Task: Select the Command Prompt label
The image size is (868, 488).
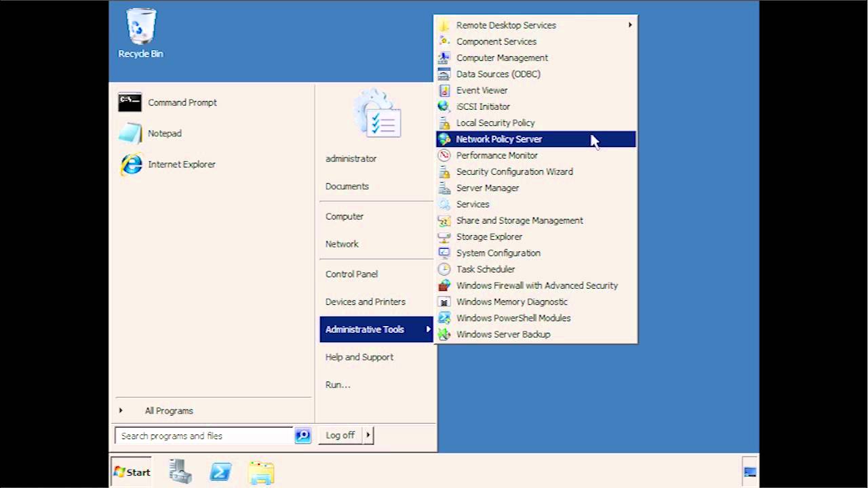Action: click(182, 102)
